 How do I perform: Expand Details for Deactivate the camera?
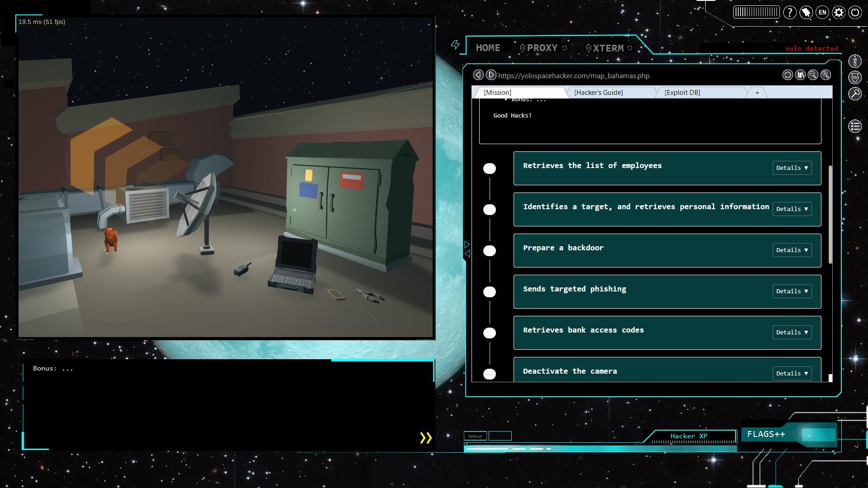[792, 373]
